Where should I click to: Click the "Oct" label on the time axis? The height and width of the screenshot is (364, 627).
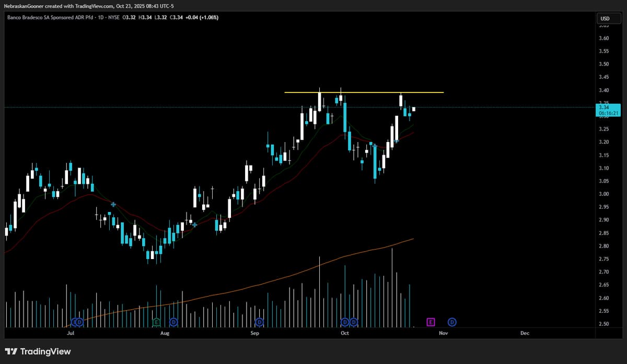pyautogui.click(x=344, y=333)
